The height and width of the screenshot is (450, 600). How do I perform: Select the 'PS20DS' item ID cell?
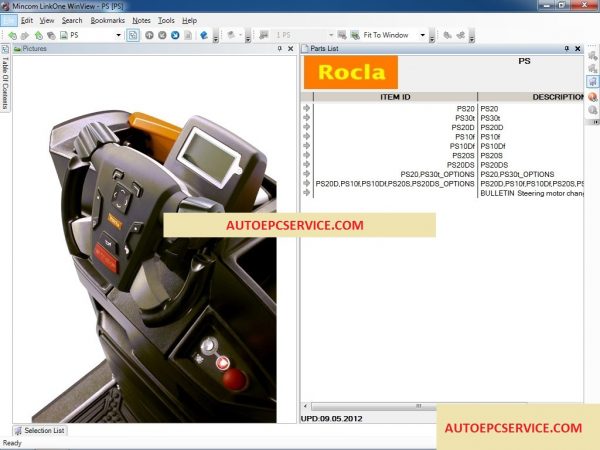point(460,165)
